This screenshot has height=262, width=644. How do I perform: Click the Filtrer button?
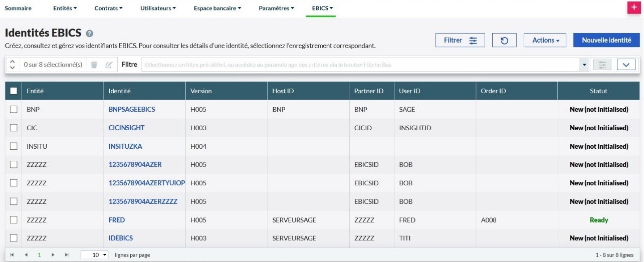460,41
